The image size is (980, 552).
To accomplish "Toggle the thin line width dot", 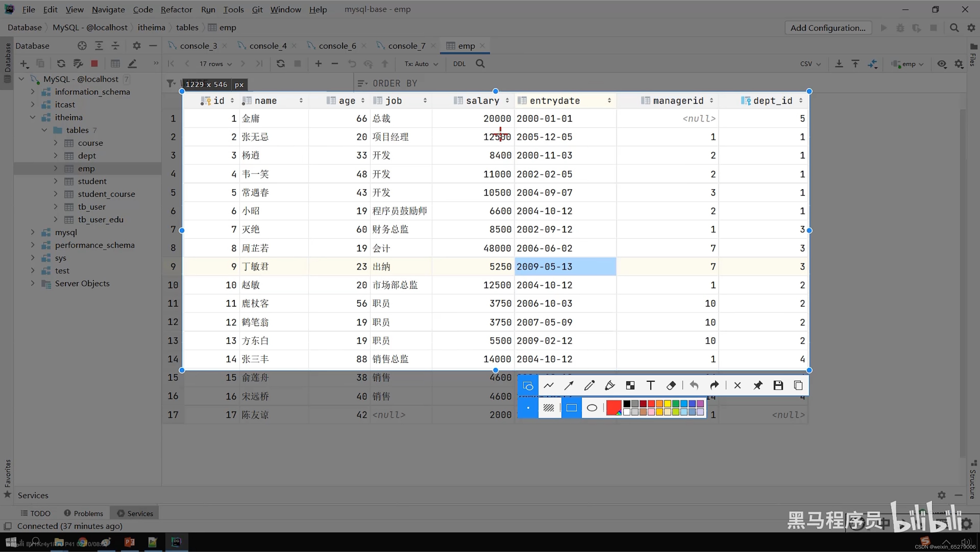I will pos(528,408).
